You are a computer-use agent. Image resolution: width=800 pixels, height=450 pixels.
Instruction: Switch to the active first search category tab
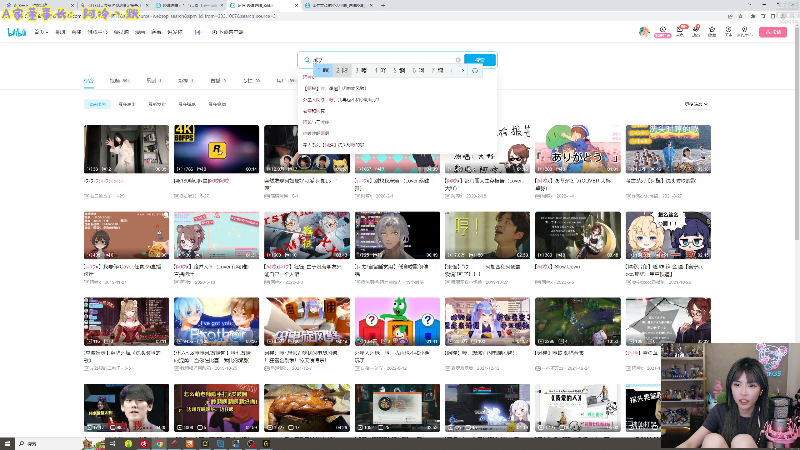(89, 81)
